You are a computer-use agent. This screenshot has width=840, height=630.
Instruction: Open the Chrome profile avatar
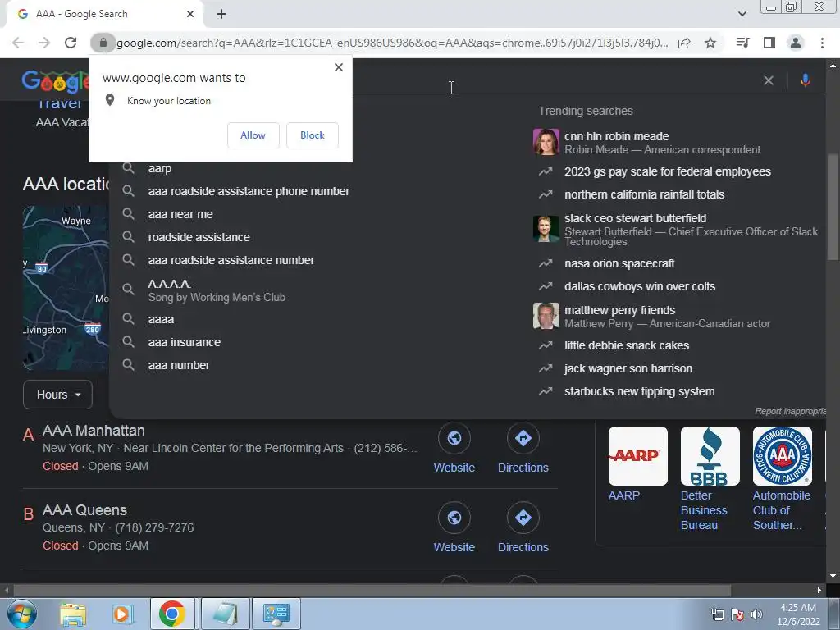point(796,43)
